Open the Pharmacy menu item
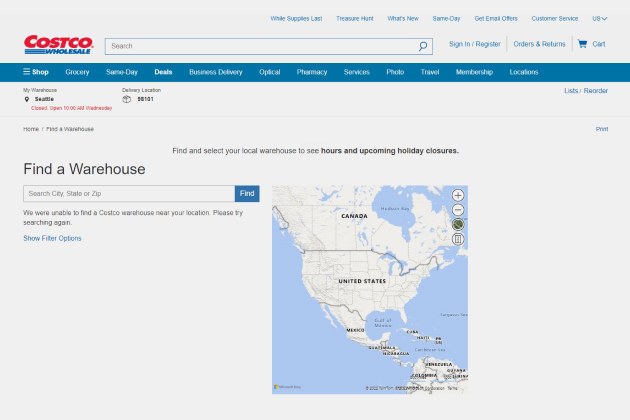Viewport: 630px width, 420px height. [x=312, y=72]
